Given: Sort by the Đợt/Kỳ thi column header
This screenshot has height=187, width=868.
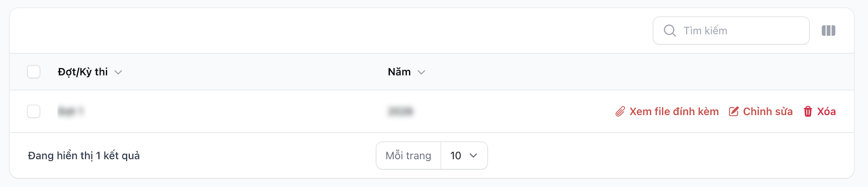Looking at the screenshot, I should pyautogui.click(x=83, y=72).
